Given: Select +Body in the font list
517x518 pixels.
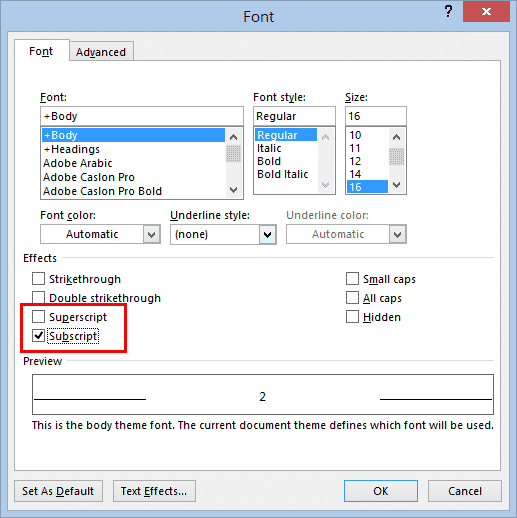Looking at the screenshot, I should (x=133, y=135).
